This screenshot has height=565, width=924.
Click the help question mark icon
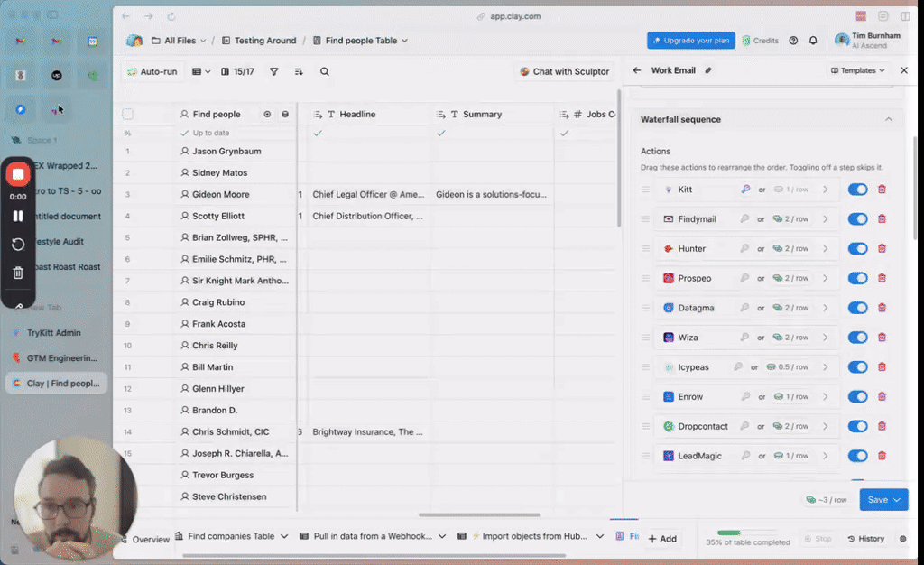point(793,41)
